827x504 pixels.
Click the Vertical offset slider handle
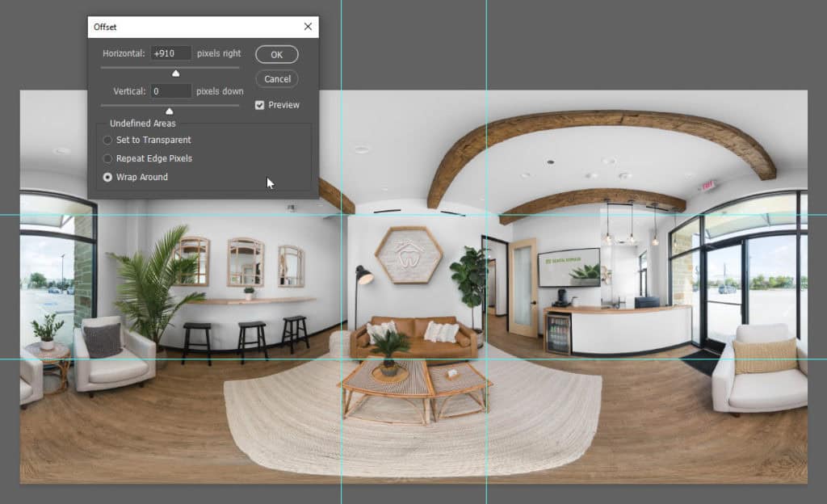tap(170, 111)
